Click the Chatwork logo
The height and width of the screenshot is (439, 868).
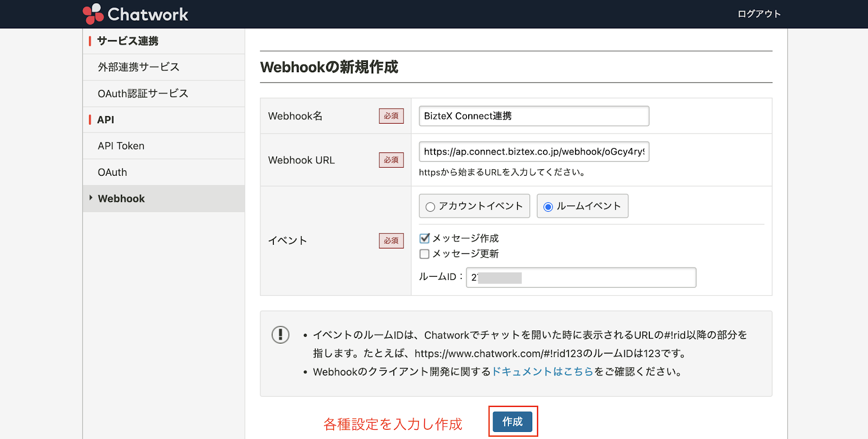[136, 14]
